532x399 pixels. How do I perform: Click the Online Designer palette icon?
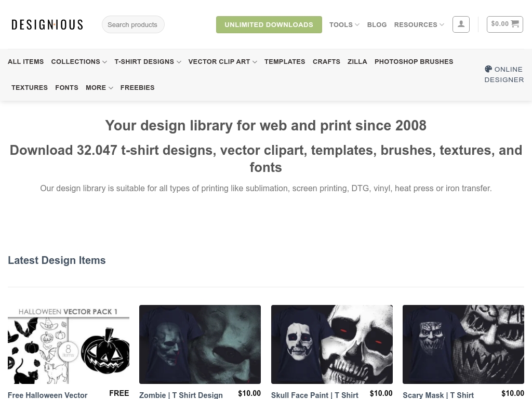tap(488, 69)
